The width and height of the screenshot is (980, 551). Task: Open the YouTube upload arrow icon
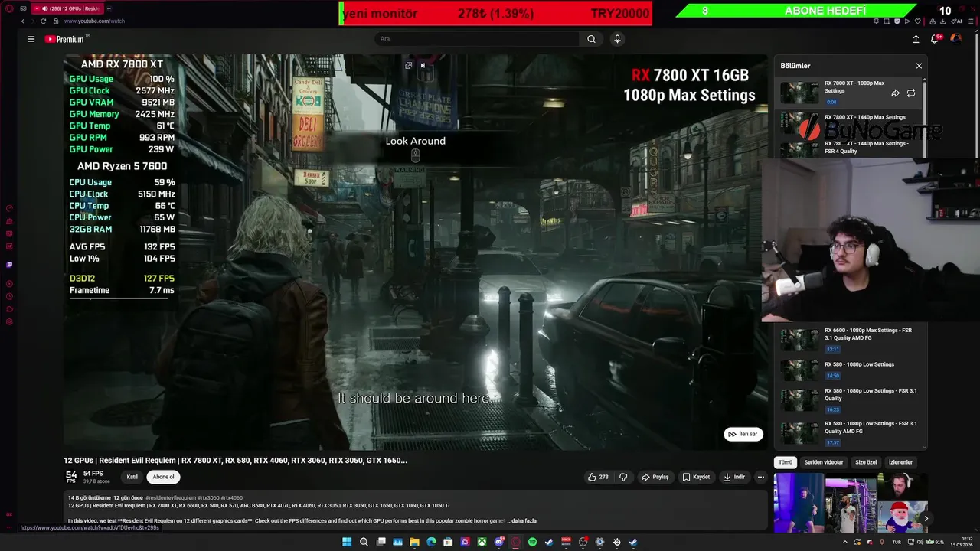point(916,39)
